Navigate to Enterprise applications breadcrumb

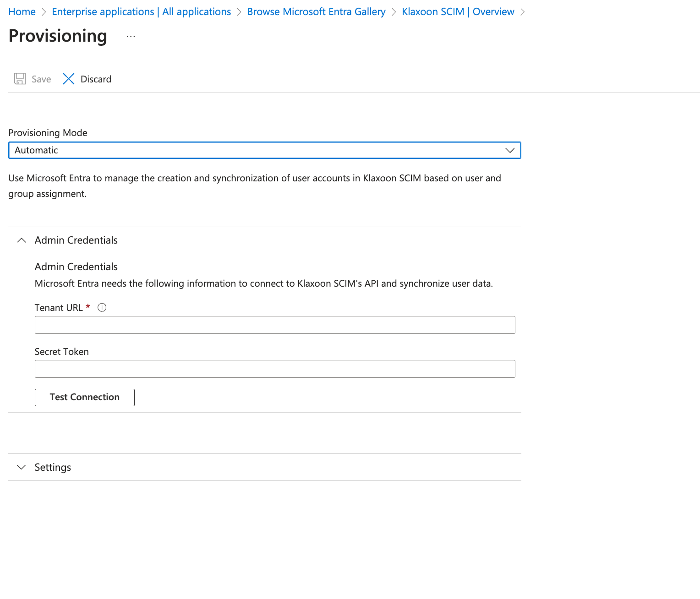pos(141,12)
